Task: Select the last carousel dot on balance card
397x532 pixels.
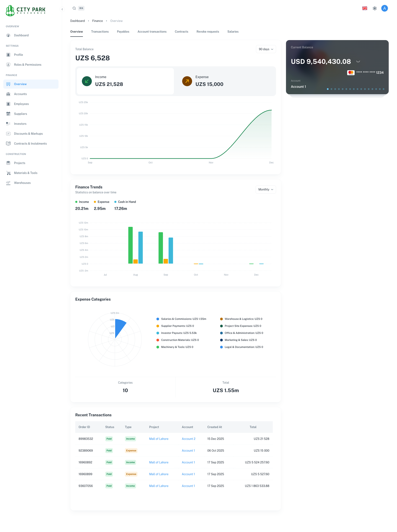Action: 383,89
